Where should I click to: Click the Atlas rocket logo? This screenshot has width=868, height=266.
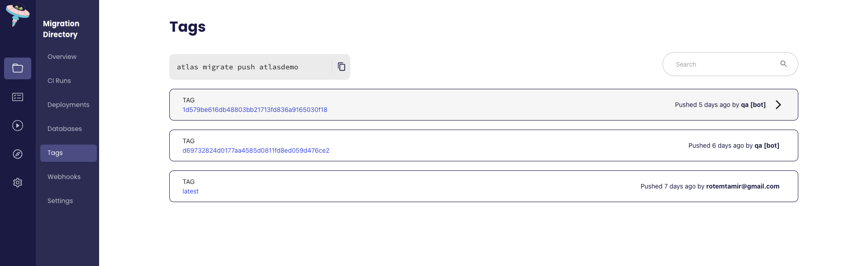point(17,15)
